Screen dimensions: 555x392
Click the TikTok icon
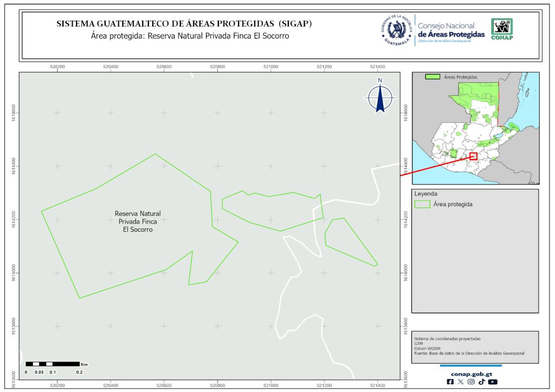tap(481, 382)
